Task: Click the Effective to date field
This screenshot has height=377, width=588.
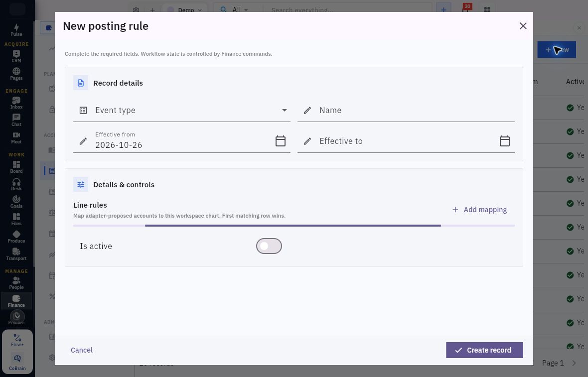Action: [406, 141]
